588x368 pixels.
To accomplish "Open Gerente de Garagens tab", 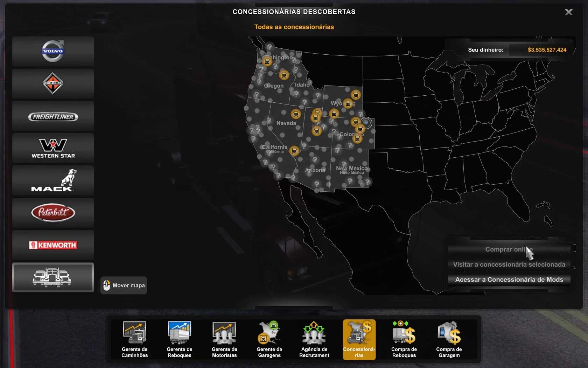I will point(269,339).
